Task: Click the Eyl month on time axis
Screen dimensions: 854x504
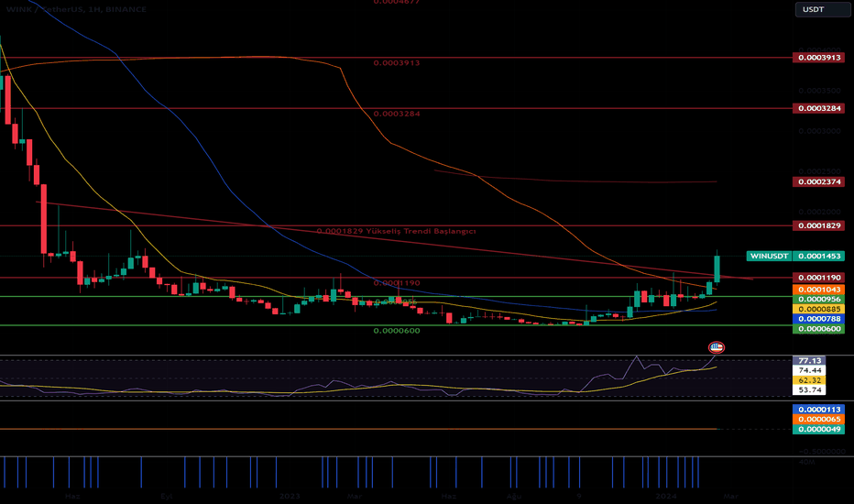Action: 166,496
